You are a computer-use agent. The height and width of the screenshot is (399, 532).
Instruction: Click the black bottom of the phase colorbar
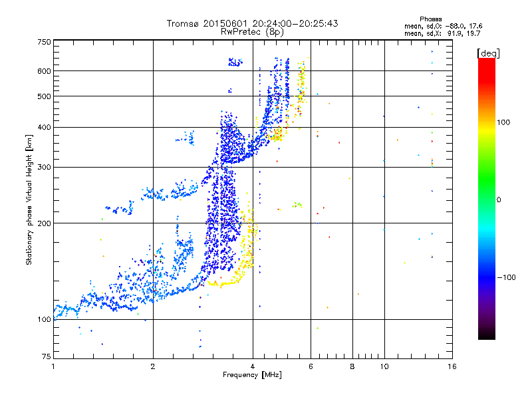(x=487, y=334)
